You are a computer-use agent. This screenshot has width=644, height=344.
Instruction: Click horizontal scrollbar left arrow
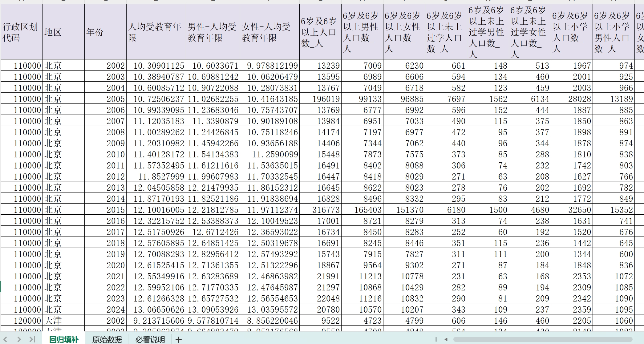(446, 339)
